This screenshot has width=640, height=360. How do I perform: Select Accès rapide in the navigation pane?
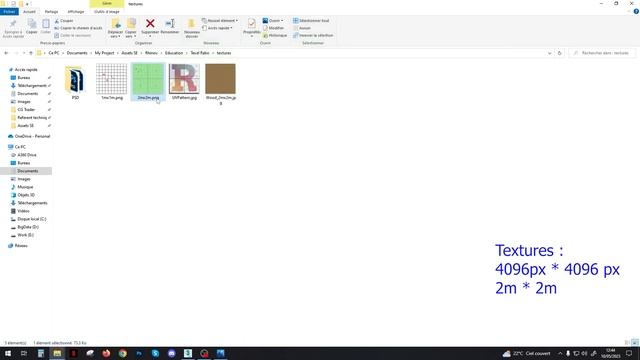pos(26,70)
